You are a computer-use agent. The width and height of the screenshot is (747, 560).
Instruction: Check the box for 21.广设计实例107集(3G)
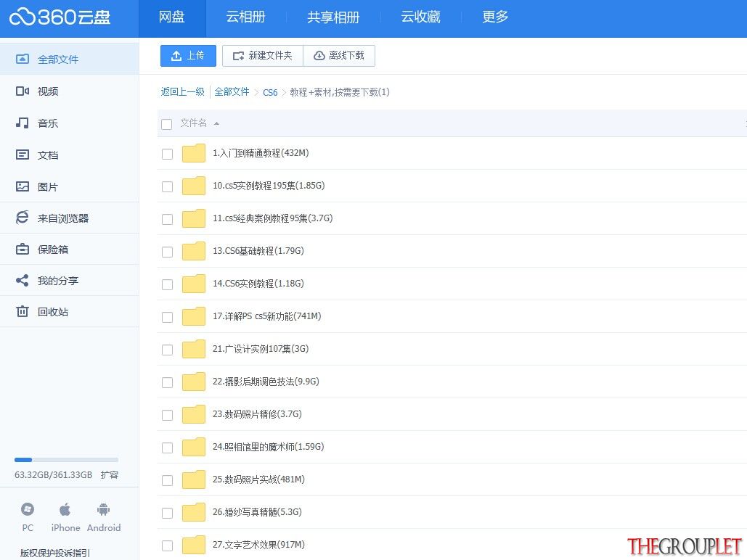pos(167,350)
